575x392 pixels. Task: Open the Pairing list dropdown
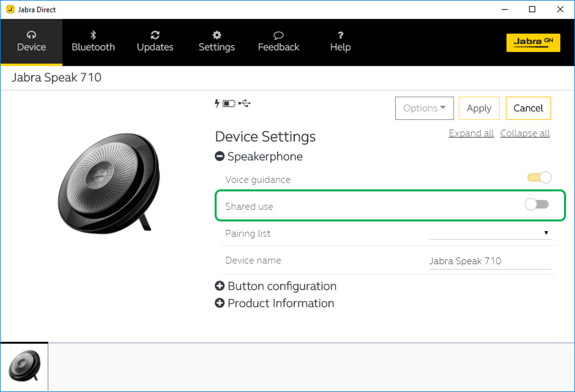pyautogui.click(x=490, y=233)
